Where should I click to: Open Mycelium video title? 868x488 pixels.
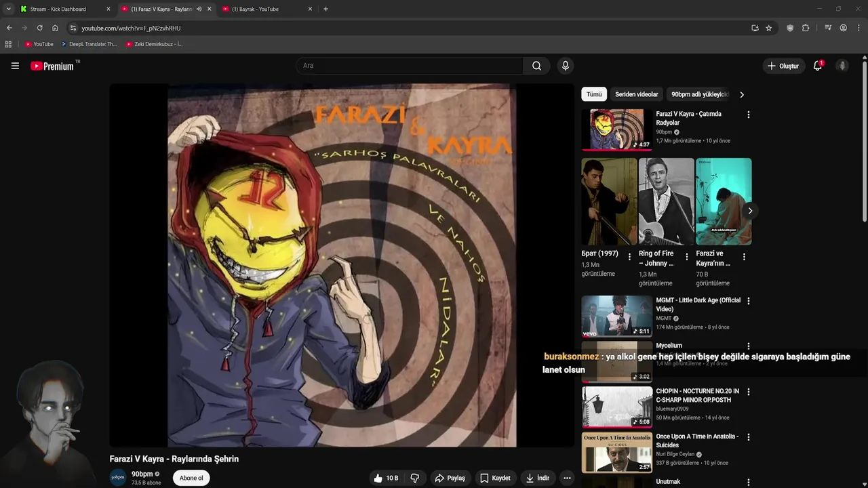pyautogui.click(x=669, y=346)
